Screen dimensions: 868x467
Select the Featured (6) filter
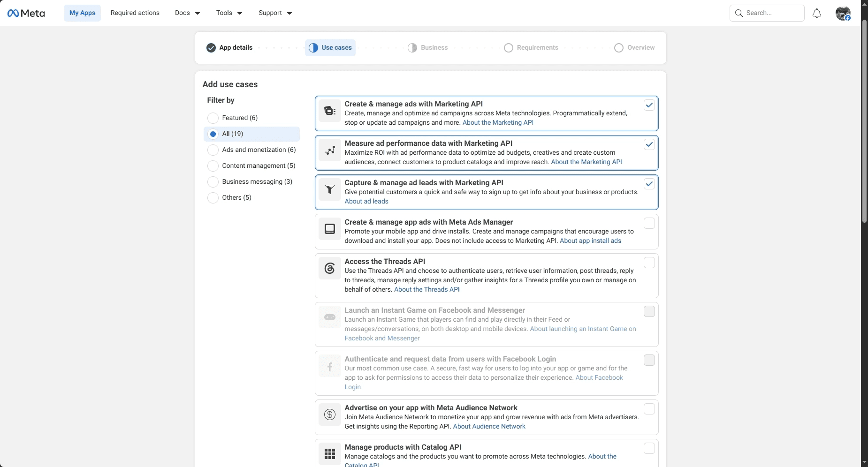[x=252, y=118]
